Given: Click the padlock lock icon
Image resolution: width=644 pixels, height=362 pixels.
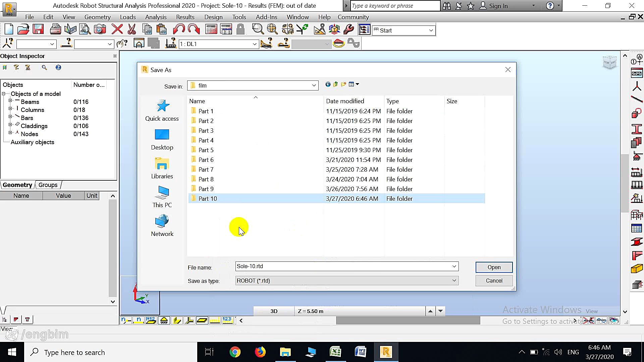Looking at the screenshot, I should coord(240,30).
